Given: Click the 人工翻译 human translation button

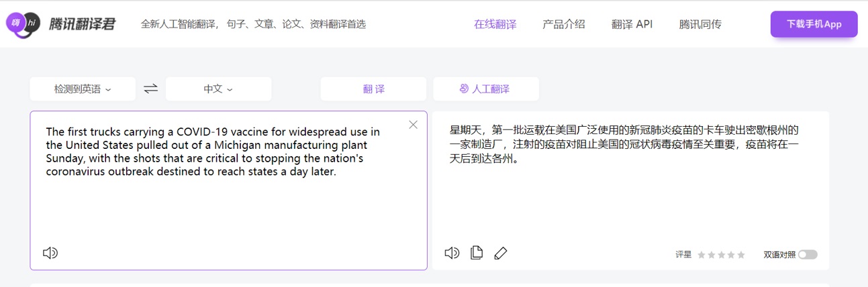Looking at the screenshot, I should [485, 89].
